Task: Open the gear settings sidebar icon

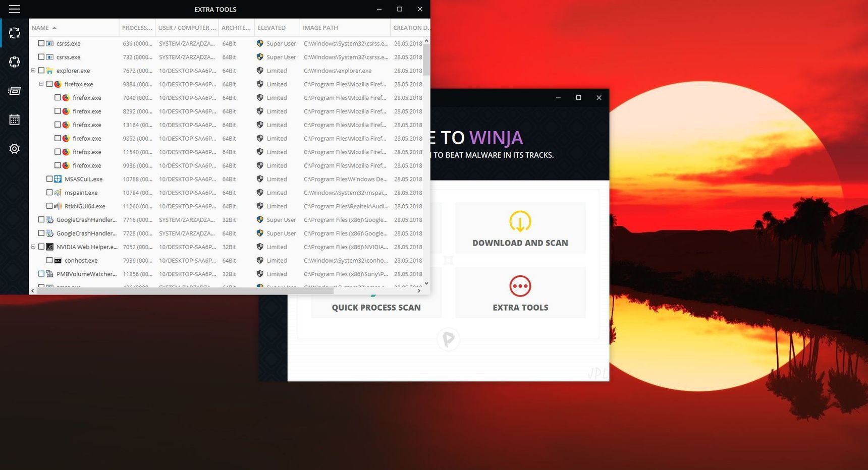Action: tap(15, 149)
